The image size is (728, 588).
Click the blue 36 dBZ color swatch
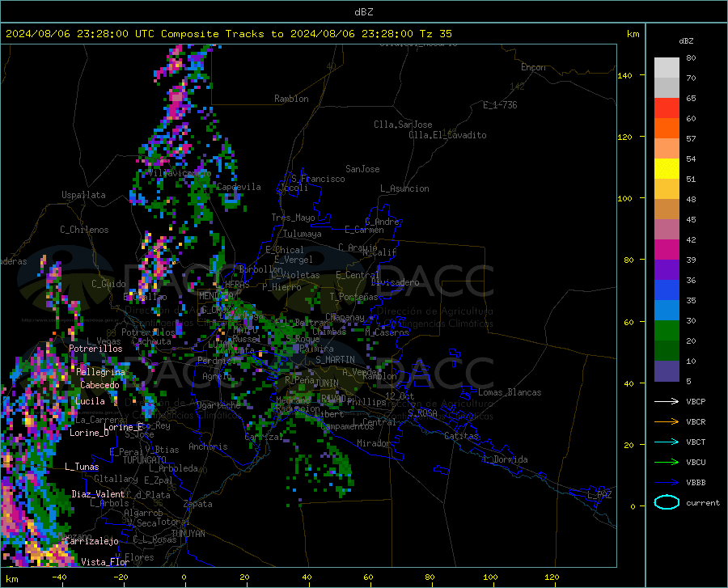pyautogui.click(x=667, y=290)
